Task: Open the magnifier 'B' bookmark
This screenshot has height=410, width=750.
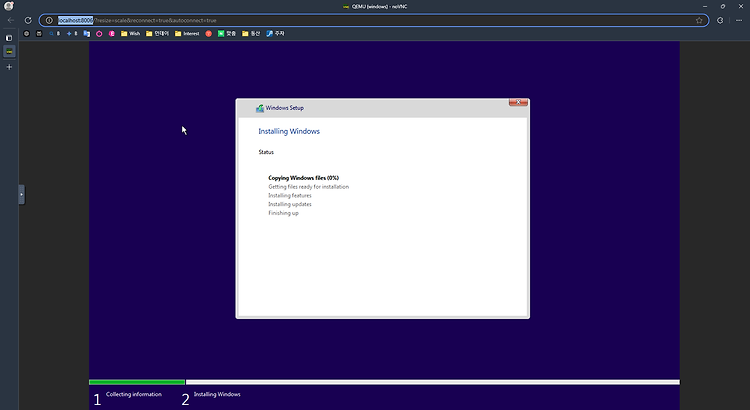Action: pyautogui.click(x=55, y=33)
